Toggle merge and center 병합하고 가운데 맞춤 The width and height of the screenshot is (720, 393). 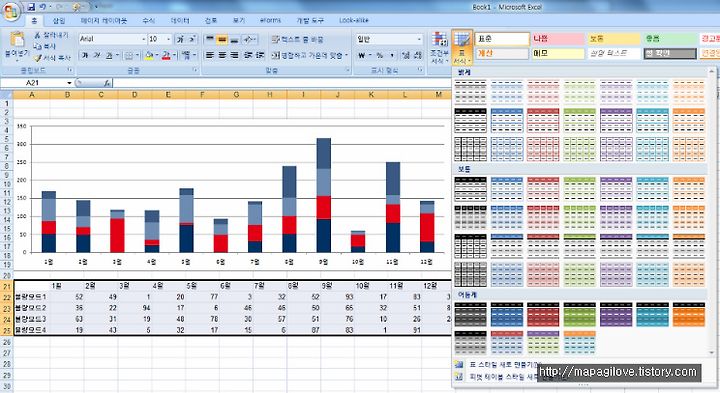coord(309,56)
